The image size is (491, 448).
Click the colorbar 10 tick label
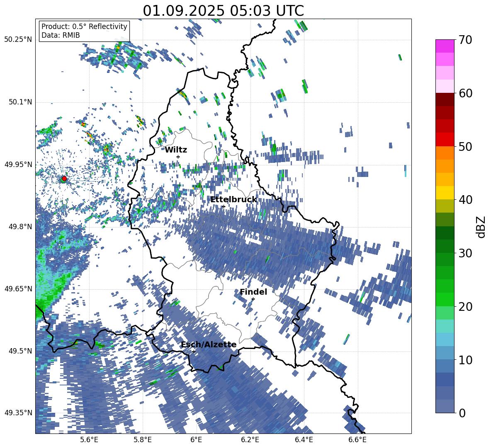[465, 360]
